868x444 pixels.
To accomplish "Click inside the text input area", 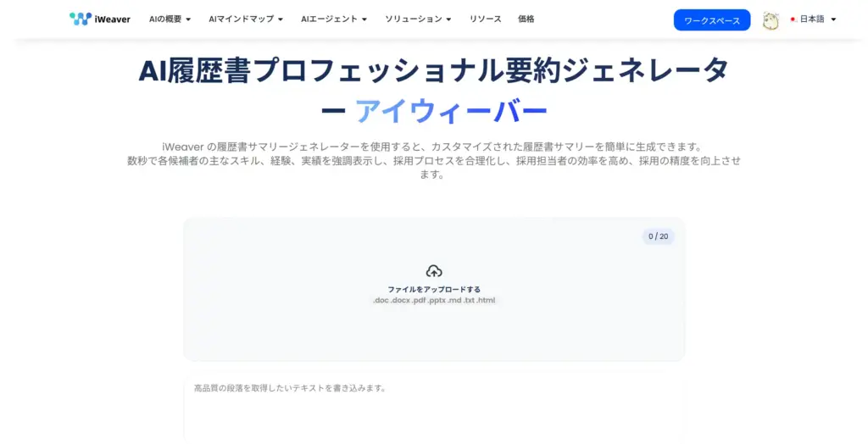I will tap(434, 411).
